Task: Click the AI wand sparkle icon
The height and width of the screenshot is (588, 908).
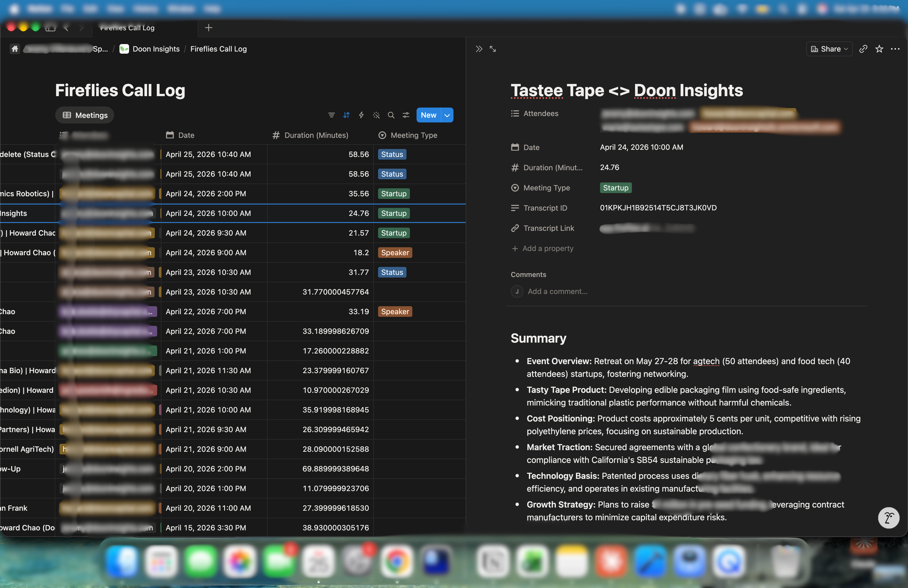Action: (376, 115)
